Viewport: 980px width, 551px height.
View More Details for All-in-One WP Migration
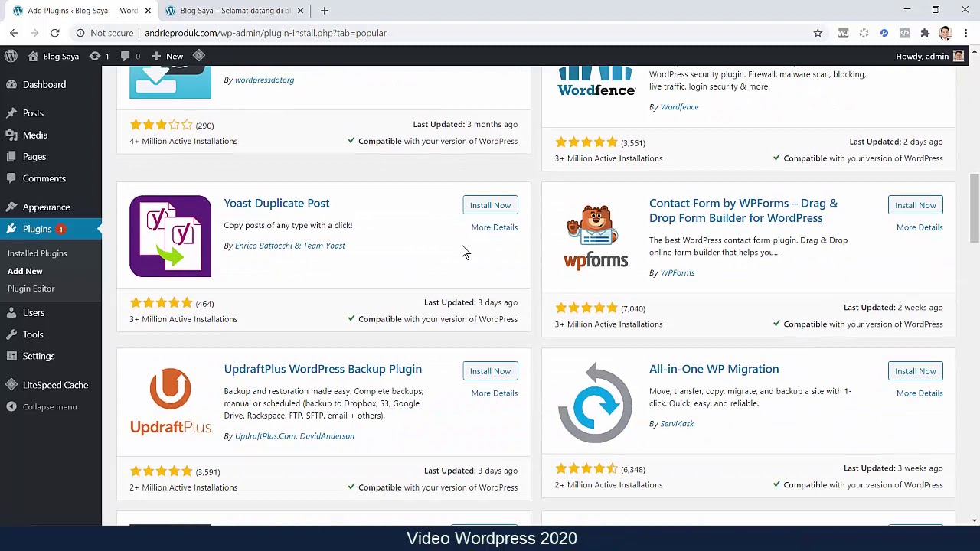pos(919,393)
